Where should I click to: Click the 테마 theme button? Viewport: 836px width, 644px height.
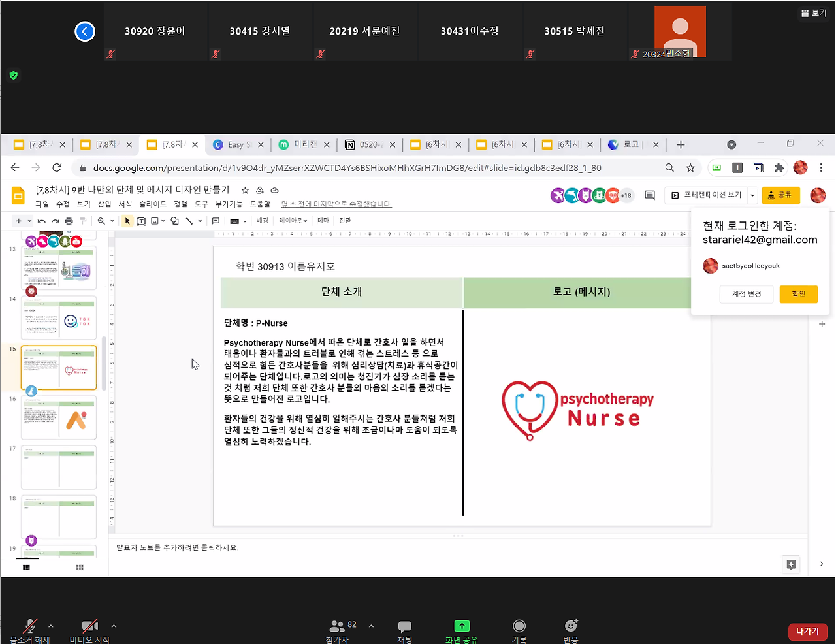click(x=323, y=221)
